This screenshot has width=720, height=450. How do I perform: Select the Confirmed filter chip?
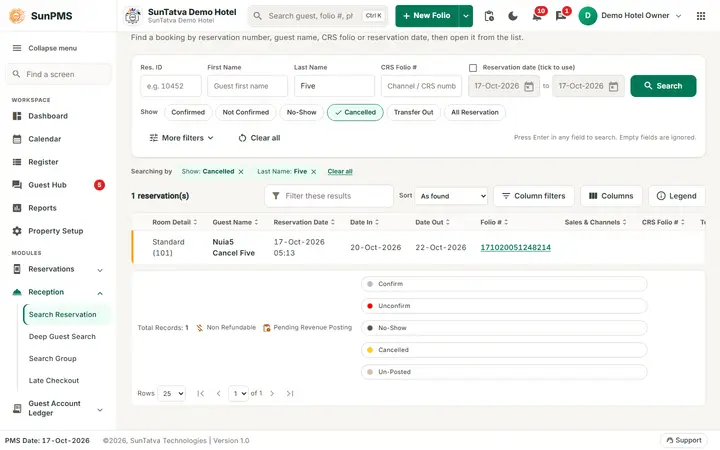[188, 112]
